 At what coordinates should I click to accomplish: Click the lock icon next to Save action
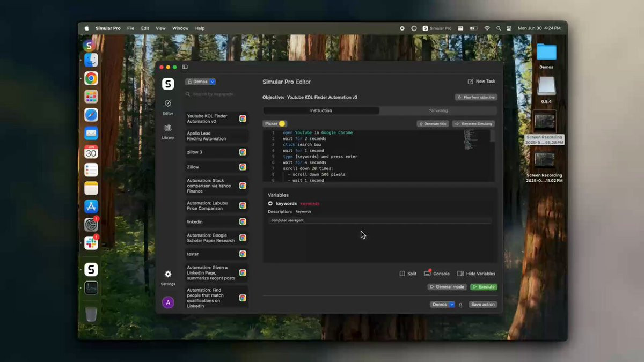[x=460, y=305]
